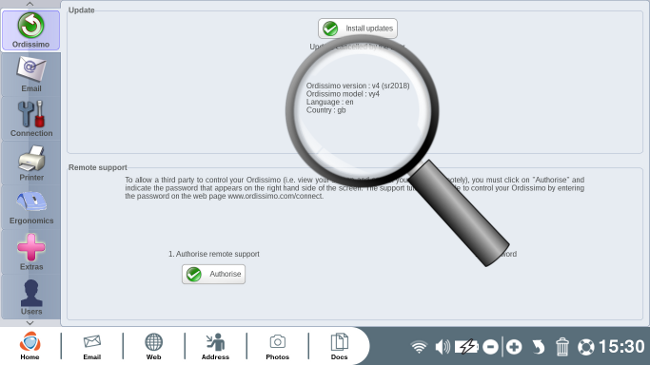Click the 'Language : en' text
Screen dimensions: 650x365
click(x=330, y=102)
